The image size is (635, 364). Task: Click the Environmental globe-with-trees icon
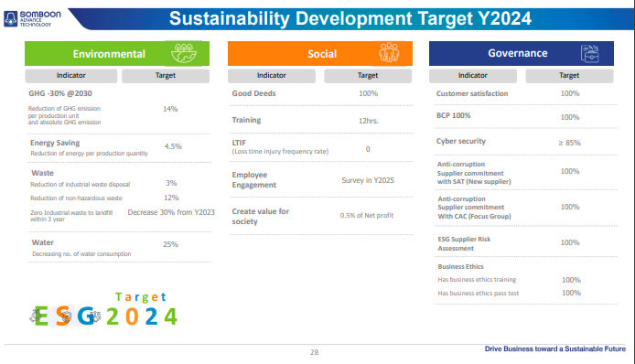click(x=184, y=53)
